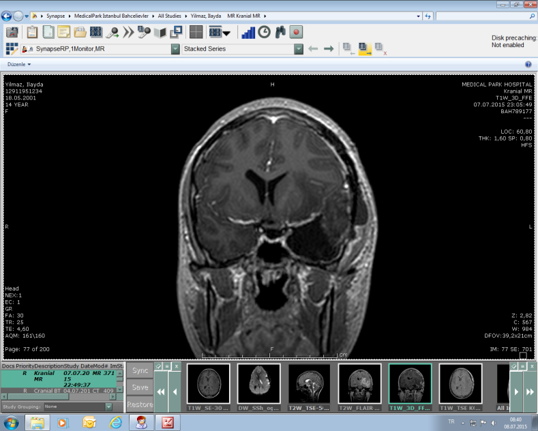Screen dimensions: 538x431
Task: Jump to last thumbnails with double-right arrow
Action: point(530,392)
